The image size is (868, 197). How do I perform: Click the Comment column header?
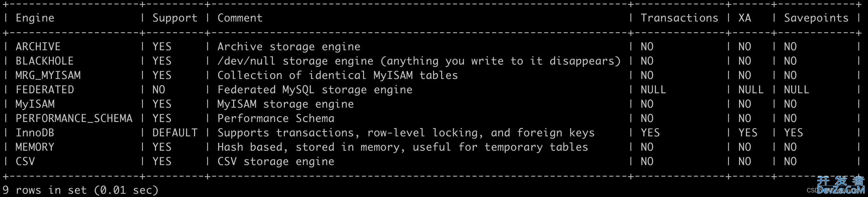pos(240,18)
